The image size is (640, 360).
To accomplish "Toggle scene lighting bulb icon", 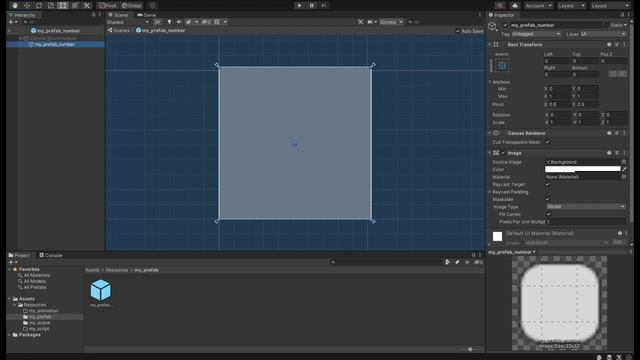I will tap(169, 22).
